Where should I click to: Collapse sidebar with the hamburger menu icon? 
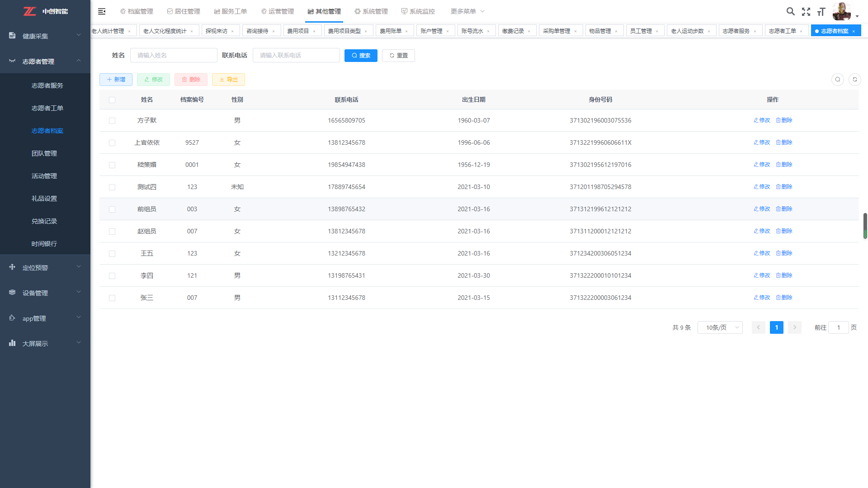click(102, 11)
